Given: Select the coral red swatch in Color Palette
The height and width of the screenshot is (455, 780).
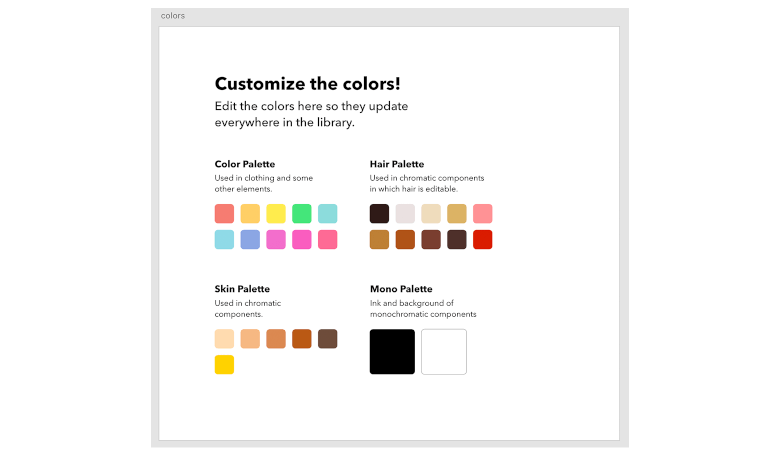Looking at the screenshot, I should [x=224, y=213].
